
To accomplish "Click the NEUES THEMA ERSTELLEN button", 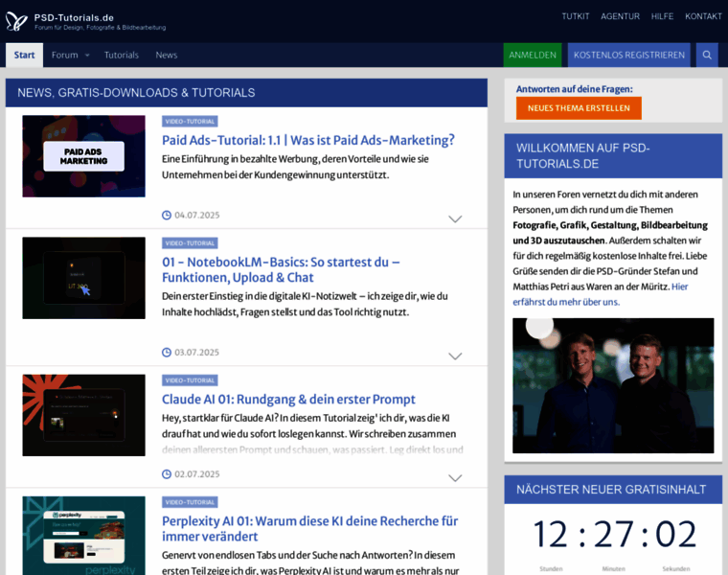I will point(579,107).
